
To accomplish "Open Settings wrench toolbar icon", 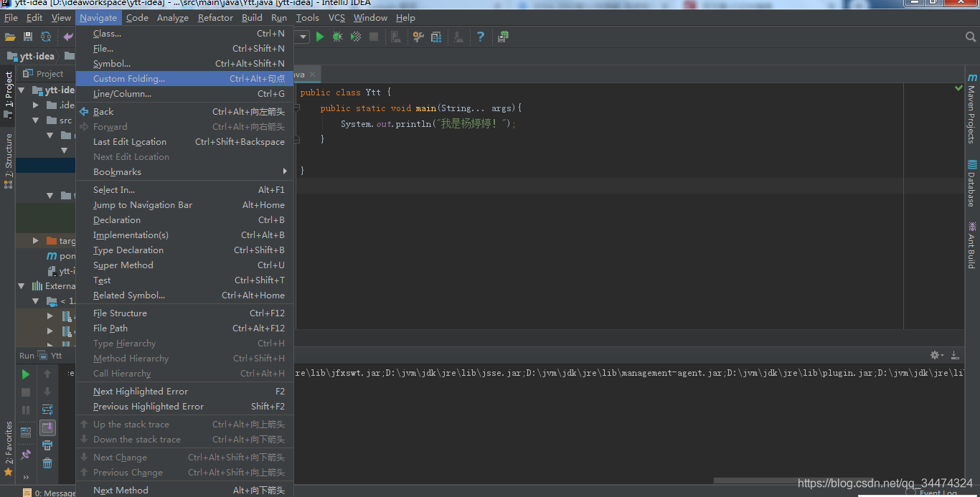I will click(x=418, y=37).
